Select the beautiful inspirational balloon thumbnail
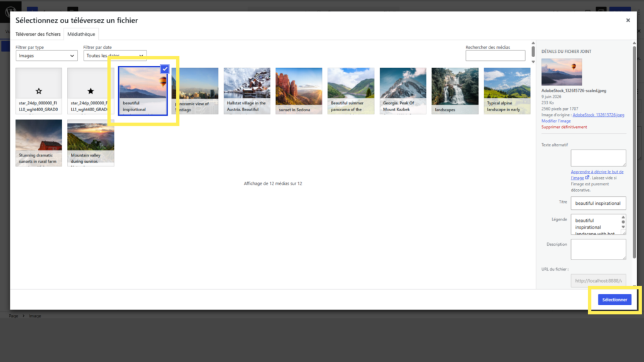The image size is (644, 362). 143,91
